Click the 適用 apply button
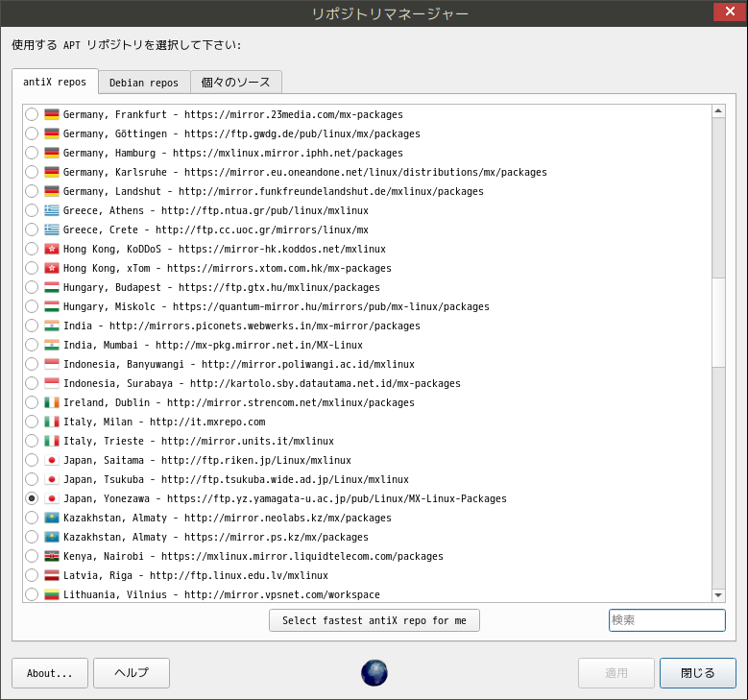The image size is (748, 700). [x=615, y=673]
